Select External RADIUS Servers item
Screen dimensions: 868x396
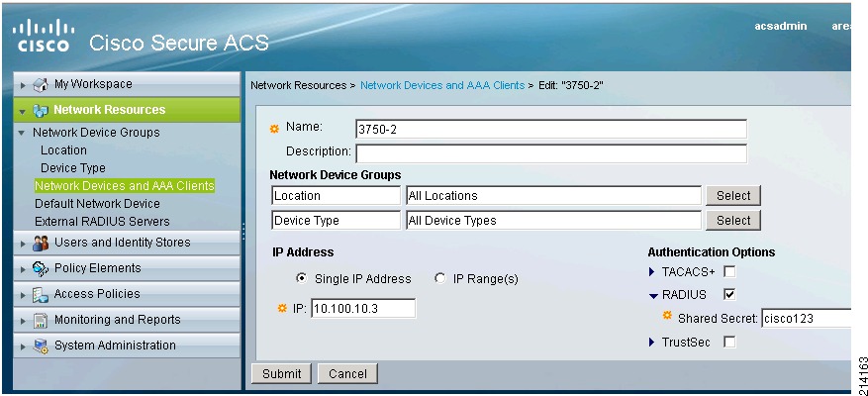click(102, 221)
